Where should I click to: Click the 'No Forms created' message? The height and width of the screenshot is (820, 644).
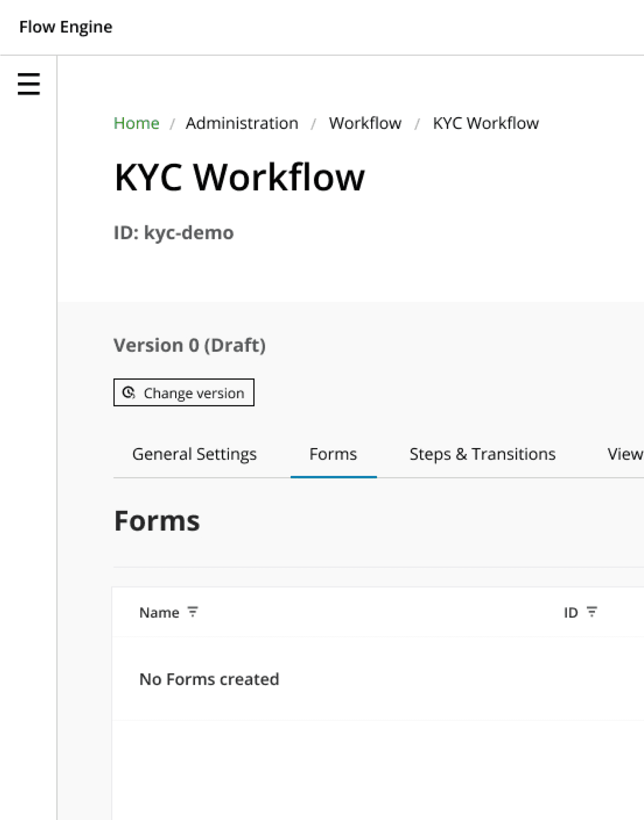[209, 679]
